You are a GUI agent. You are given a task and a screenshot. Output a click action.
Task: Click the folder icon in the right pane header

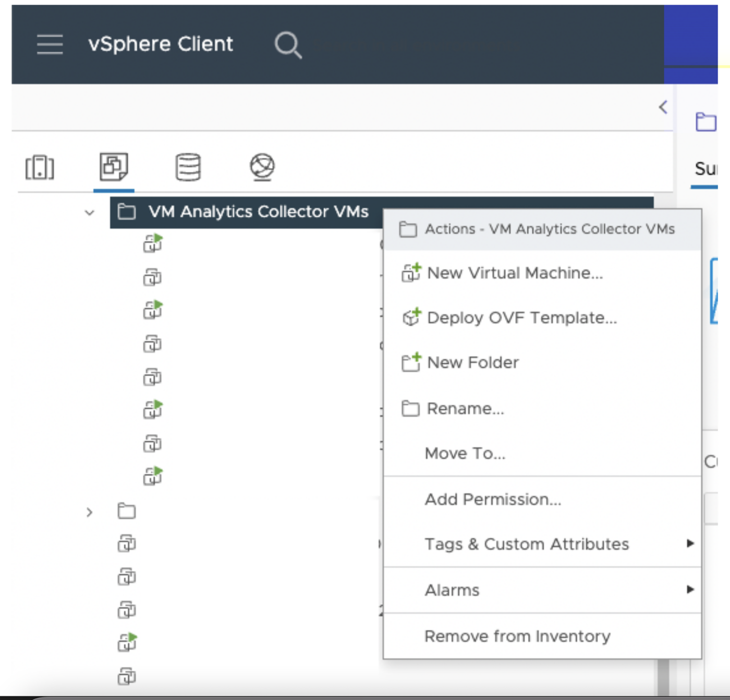coord(706,122)
